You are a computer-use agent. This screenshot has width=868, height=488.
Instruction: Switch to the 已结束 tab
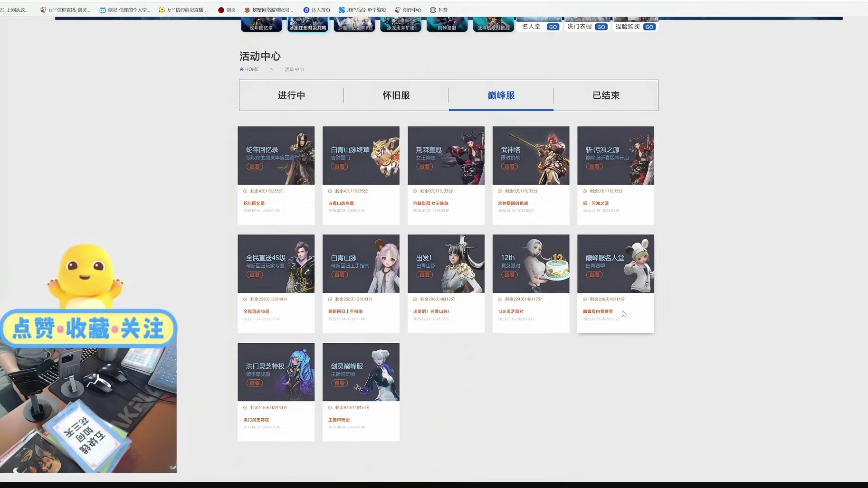606,95
